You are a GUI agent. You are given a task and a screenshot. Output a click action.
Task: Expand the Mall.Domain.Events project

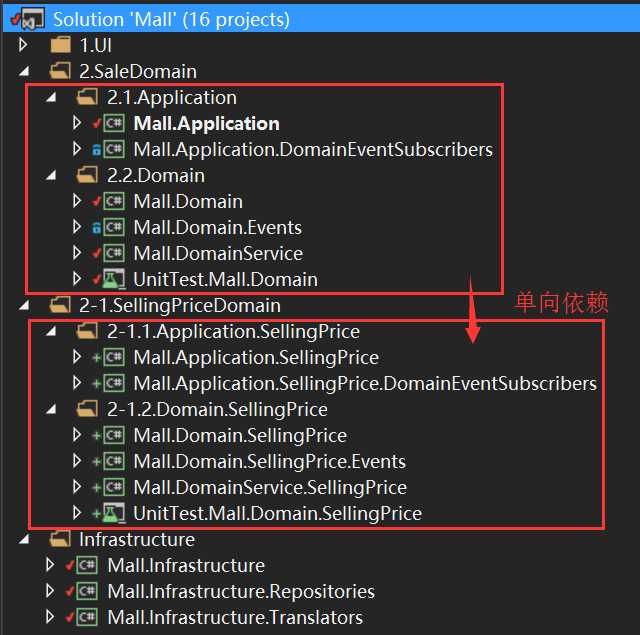tap(77, 227)
